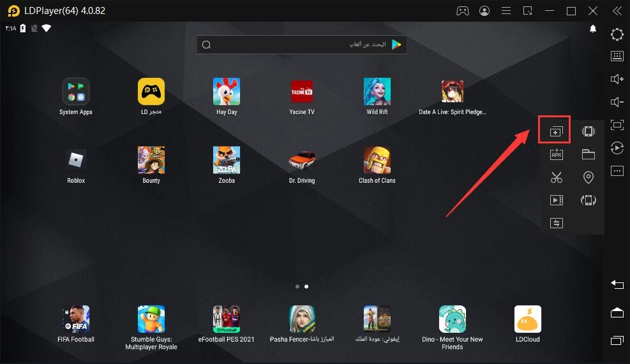630x364 pixels.
Task: Click the game search input field
Action: 302,45
